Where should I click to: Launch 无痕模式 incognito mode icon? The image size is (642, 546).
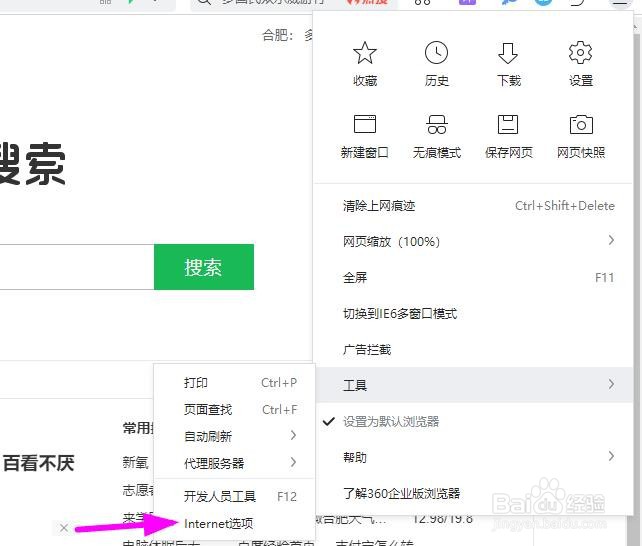click(x=436, y=124)
